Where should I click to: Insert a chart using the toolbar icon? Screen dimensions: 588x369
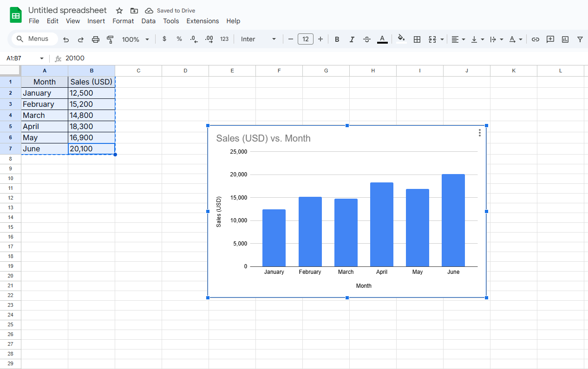(x=565, y=39)
